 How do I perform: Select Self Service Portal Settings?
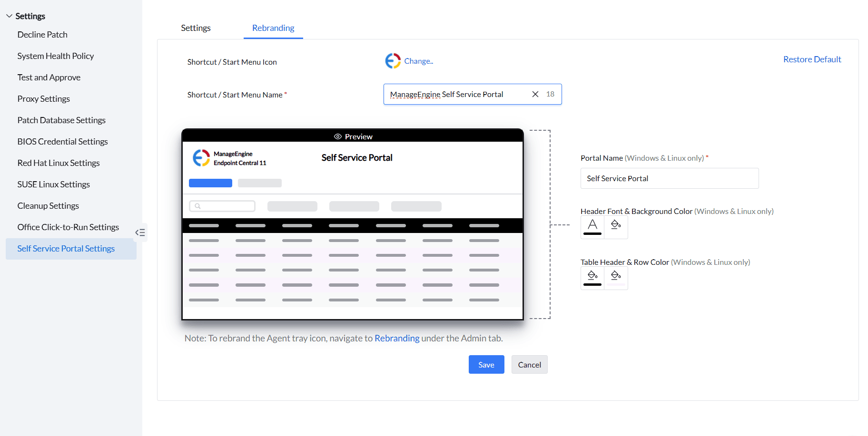[71, 249]
